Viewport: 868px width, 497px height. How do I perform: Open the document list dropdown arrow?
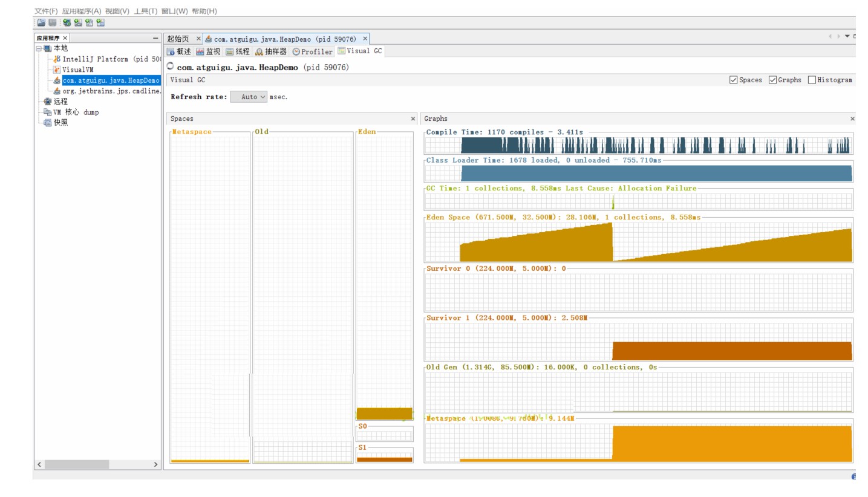coord(847,37)
